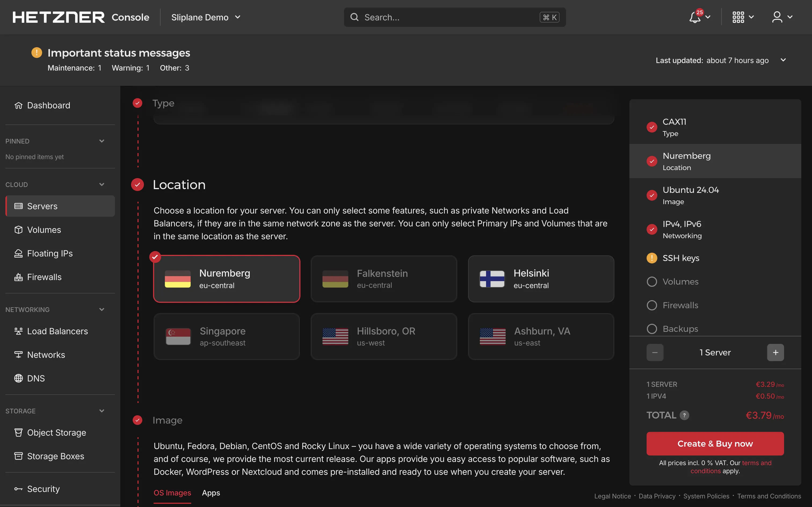Increase server count with plus button
This screenshot has height=507, width=812.
pyautogui.click(x=775, y=352)
